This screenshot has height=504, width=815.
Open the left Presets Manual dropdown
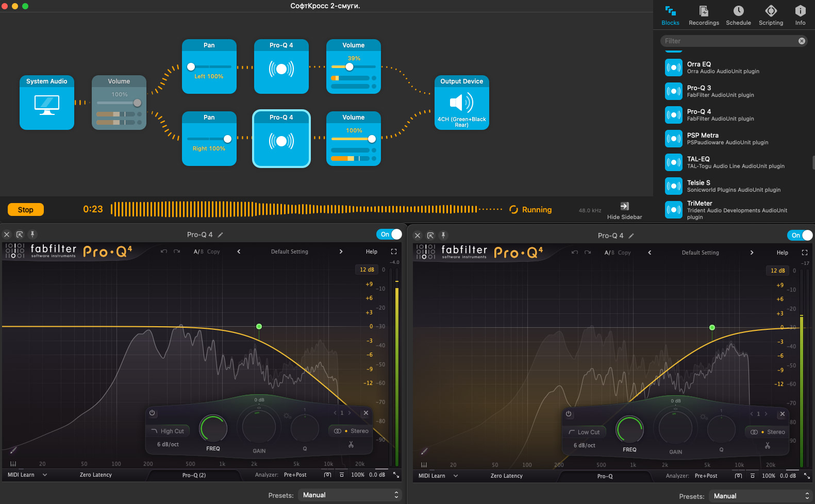pyautogui.click(x=351, y=495)
